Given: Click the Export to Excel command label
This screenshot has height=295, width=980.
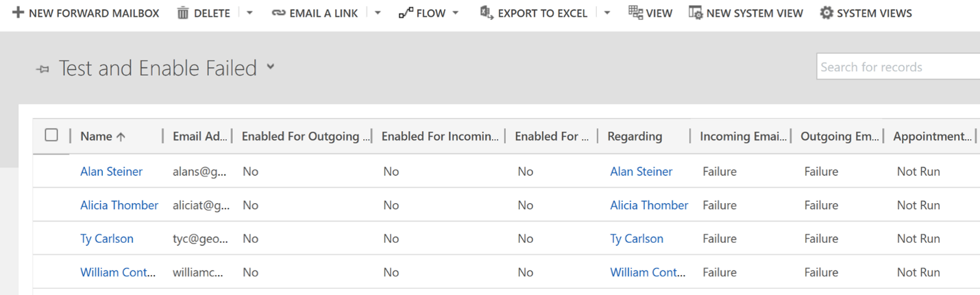Looking at the screenshot, I should (543, 13).
